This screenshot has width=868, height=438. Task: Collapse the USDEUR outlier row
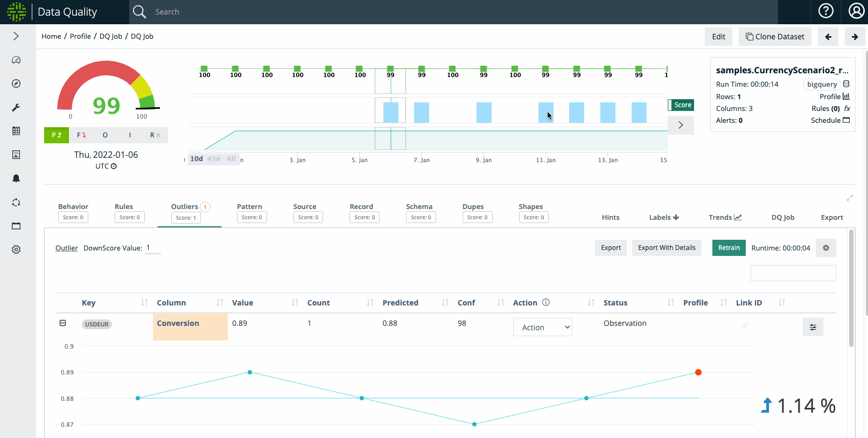(x=63, y=323)
